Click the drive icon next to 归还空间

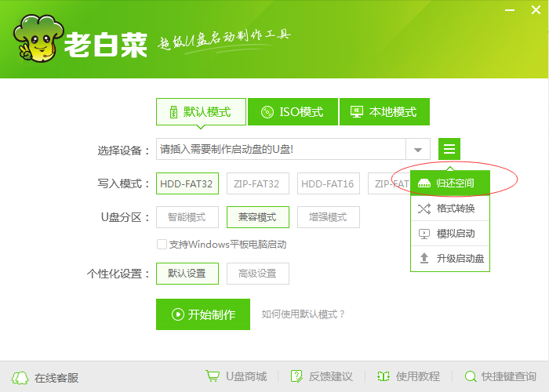click(424, 183)
